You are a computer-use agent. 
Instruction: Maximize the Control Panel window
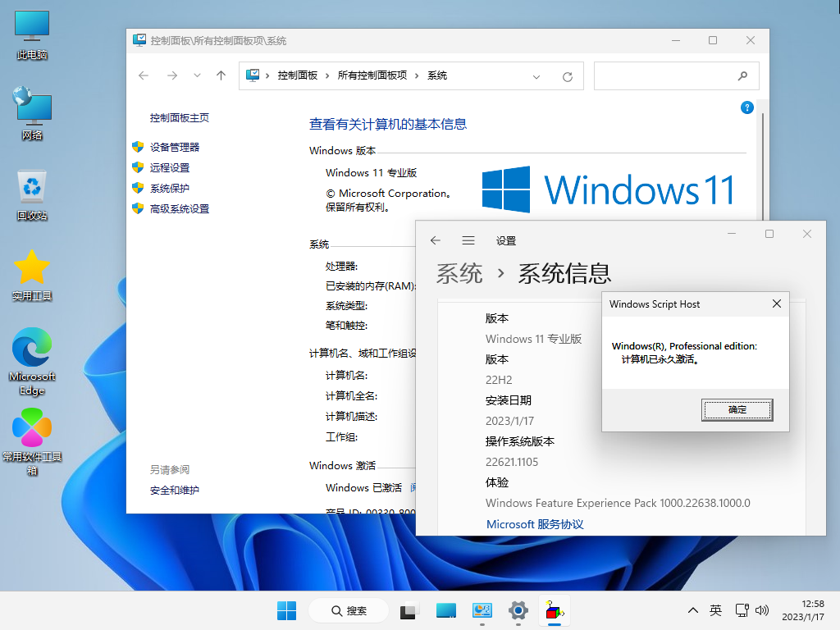(713, 40)
